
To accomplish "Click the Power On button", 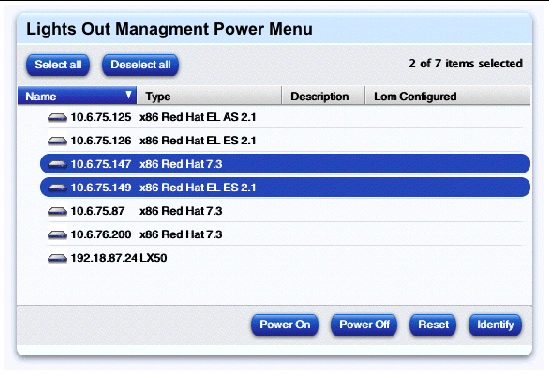I will (x=285, y=325).
